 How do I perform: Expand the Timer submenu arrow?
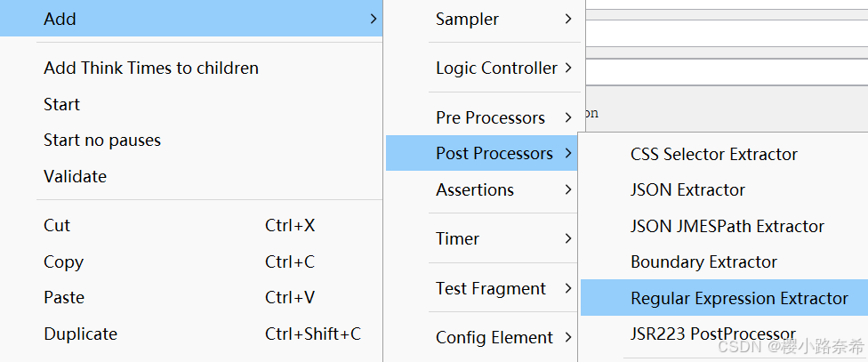[x=568, y=238]
